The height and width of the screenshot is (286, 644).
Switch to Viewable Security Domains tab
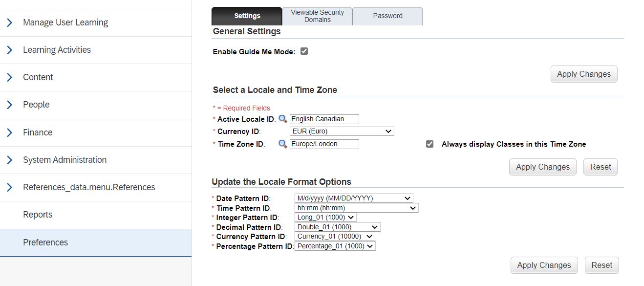(317, 16)
